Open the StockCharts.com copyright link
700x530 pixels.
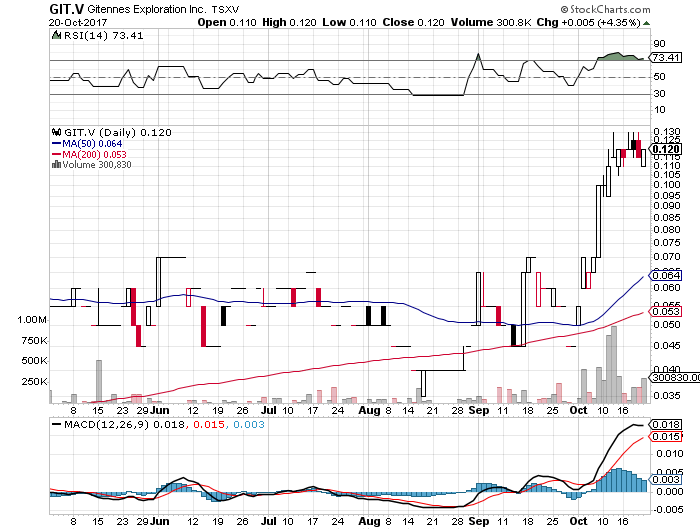(x=605, y=9)
